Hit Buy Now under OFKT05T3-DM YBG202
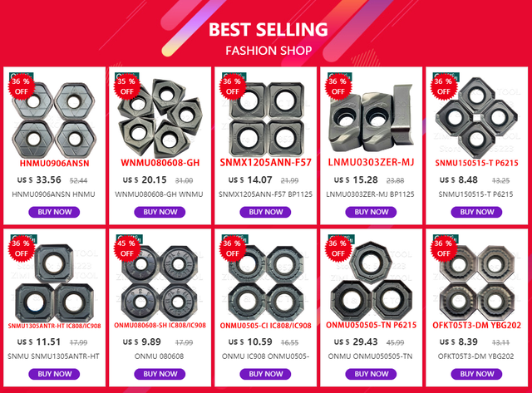 point(477,373)
